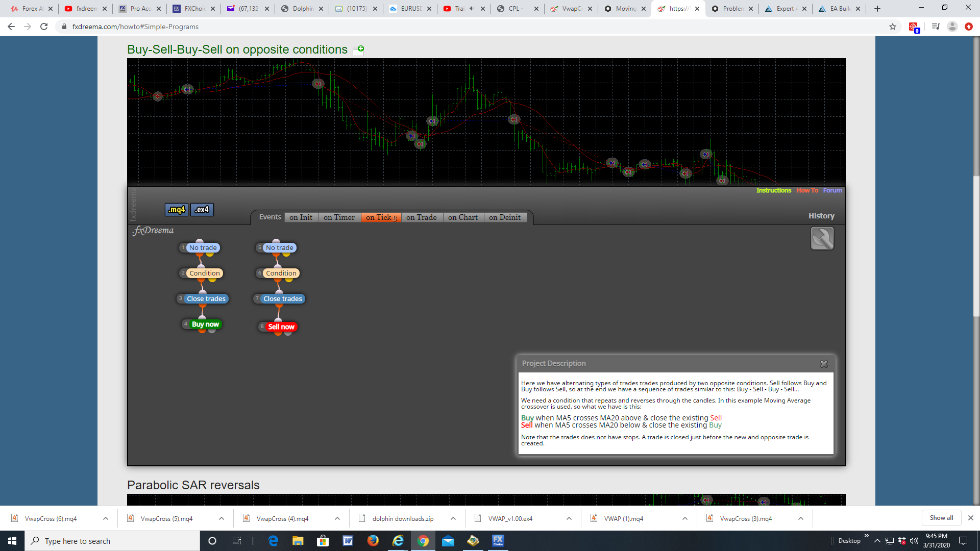Select the Buy now block

(x=205, y=324)
